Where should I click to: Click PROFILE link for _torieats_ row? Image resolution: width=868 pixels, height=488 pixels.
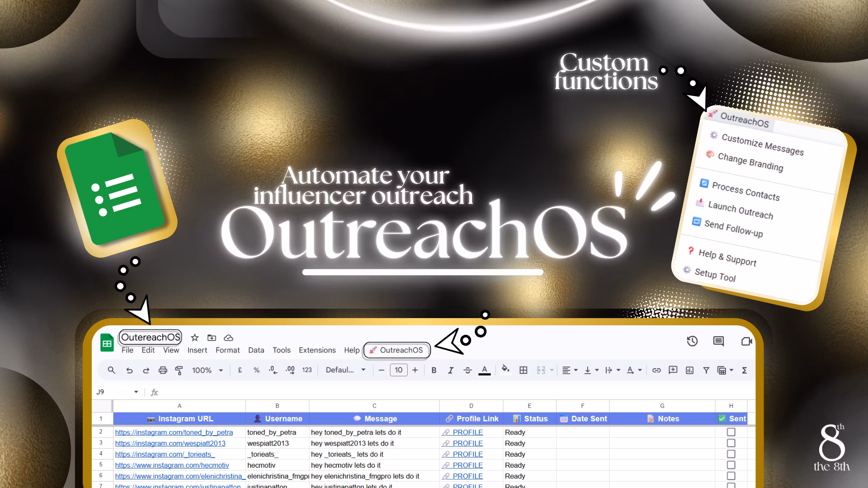pyautogui.click(x=467, y=454)
